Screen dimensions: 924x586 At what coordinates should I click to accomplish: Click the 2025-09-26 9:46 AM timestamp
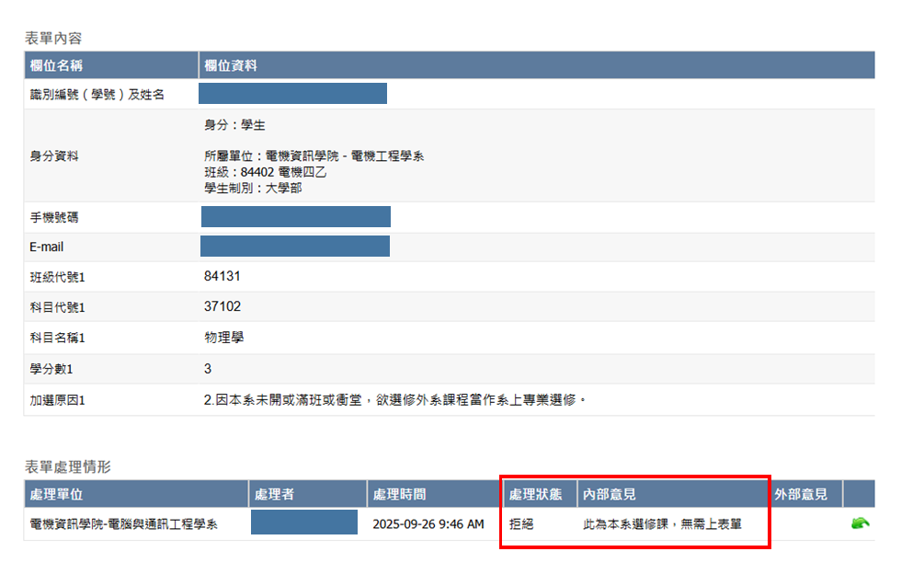tap(428, 524)
